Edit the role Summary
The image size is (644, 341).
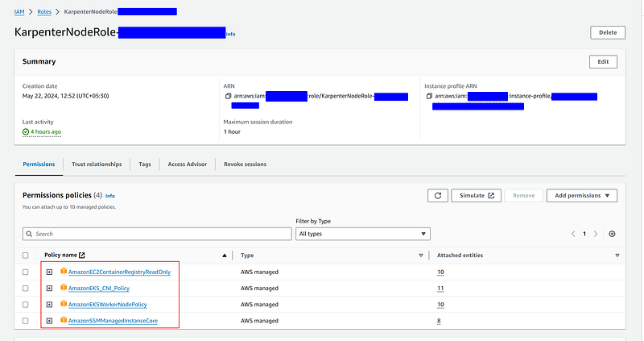(x=603, y=62)
